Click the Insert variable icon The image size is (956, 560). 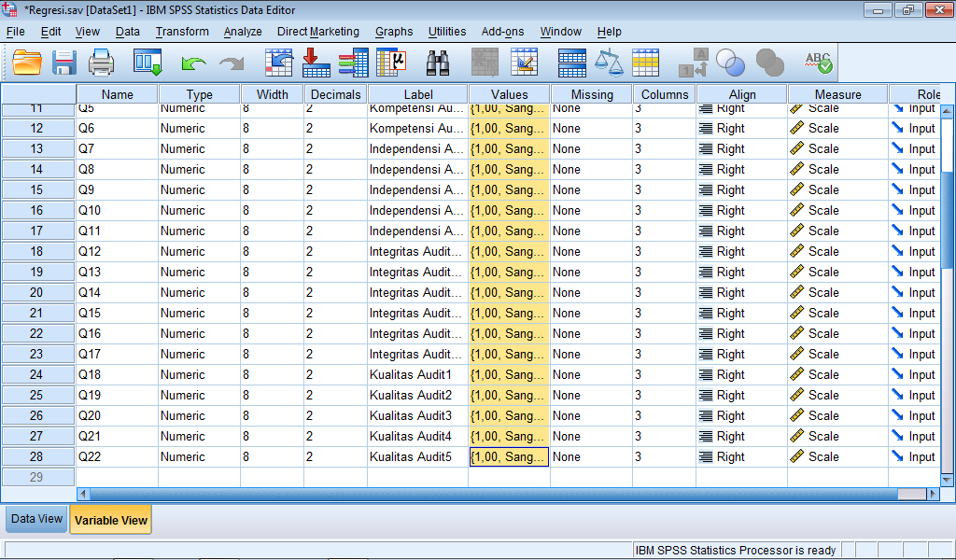tap(524, 63)
